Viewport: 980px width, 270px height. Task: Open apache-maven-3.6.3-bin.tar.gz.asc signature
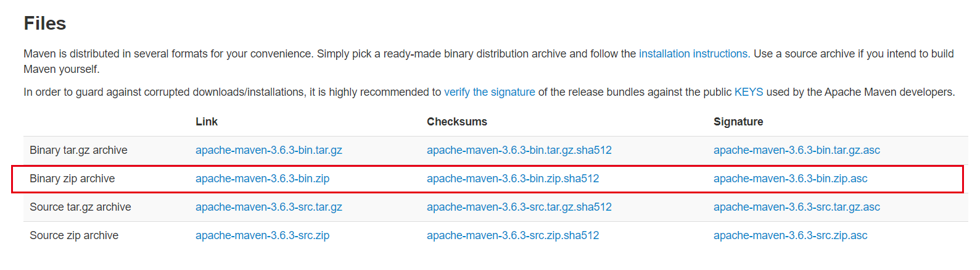(797, 150)
